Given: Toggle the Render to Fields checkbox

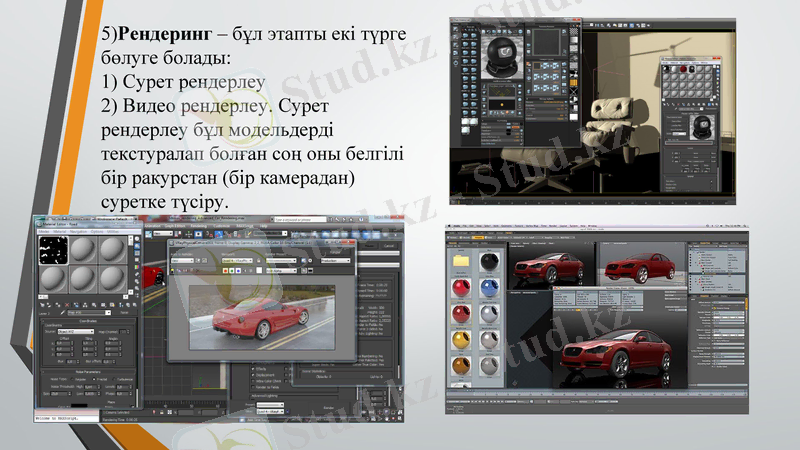Looking at the screenshot, I should coord(253,387).
